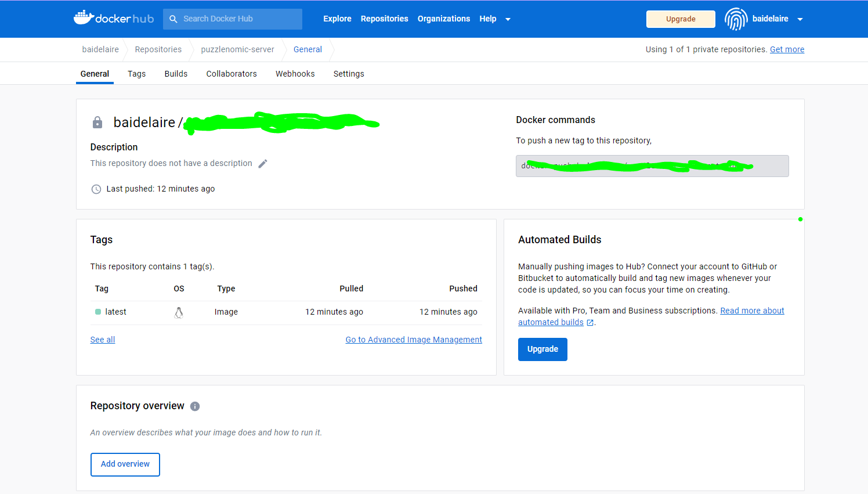Click the blue Upgrade button under Automated Builds
Screen dimensions: 868x494
tap(542, 349)
